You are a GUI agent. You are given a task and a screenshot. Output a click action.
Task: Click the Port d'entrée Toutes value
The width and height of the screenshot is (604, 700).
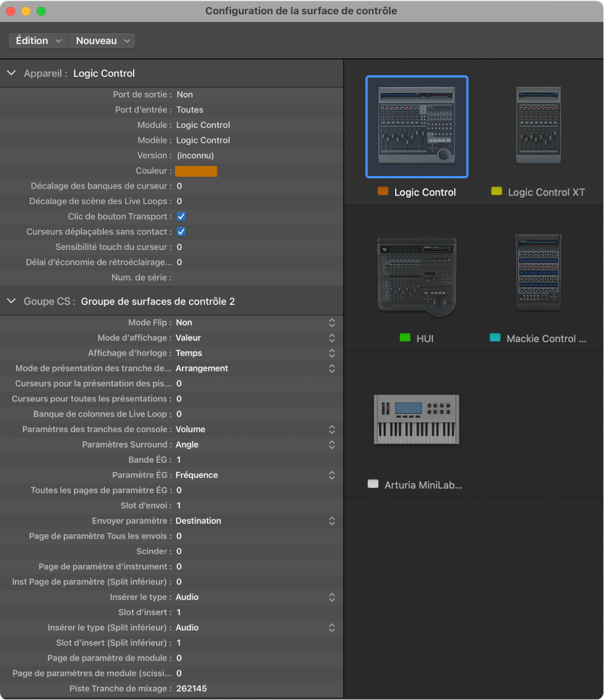coord(190,110)
